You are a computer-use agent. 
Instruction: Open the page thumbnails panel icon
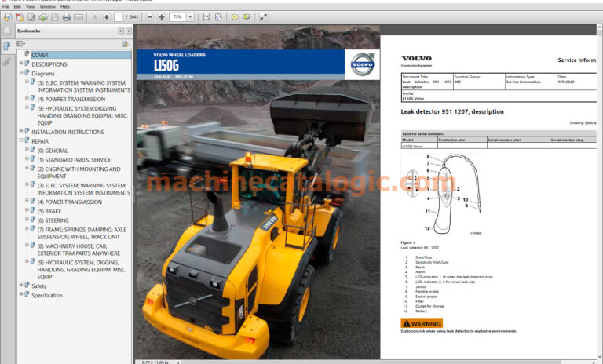coord(7,31)
